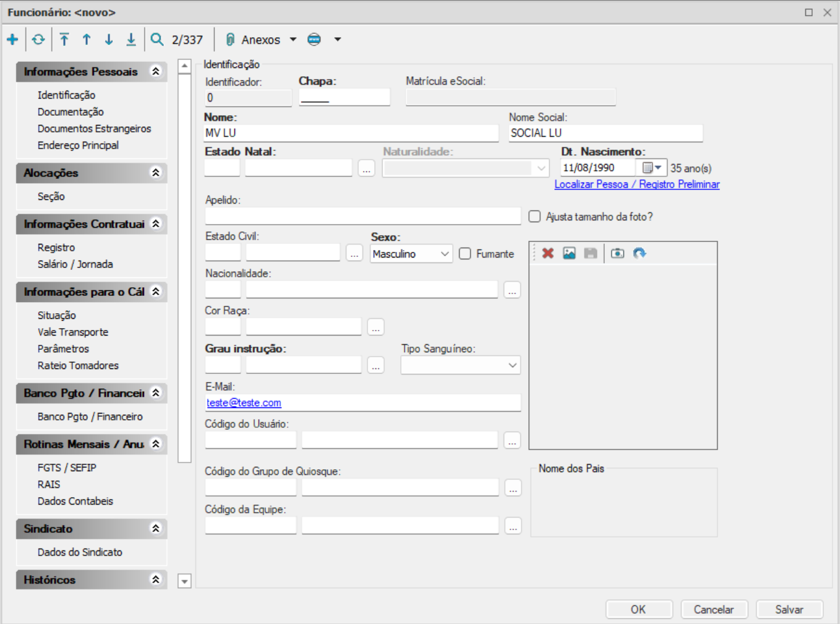Viewport: 840px width, 624px height.
Task: Open Estado Civil lookup ellipsis button
Action: coord(354,253)
